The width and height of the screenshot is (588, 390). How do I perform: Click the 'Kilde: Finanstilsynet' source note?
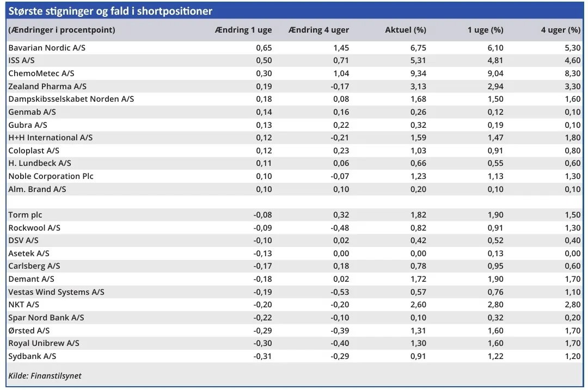click(45, 375)
